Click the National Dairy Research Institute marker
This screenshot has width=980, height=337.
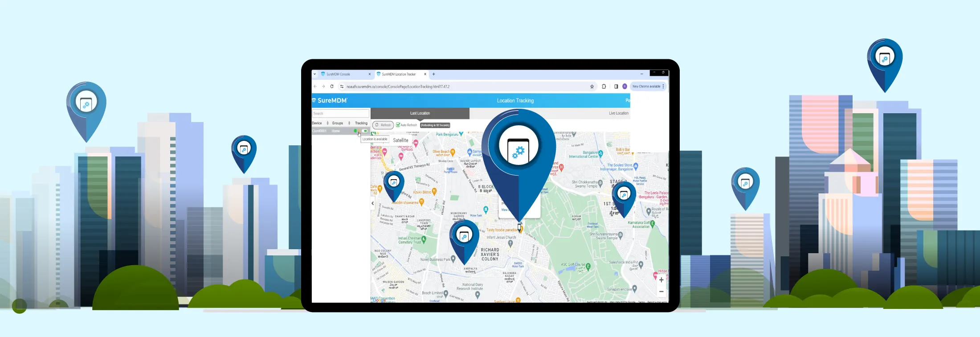pyautogui.click(x=477, y=295)
